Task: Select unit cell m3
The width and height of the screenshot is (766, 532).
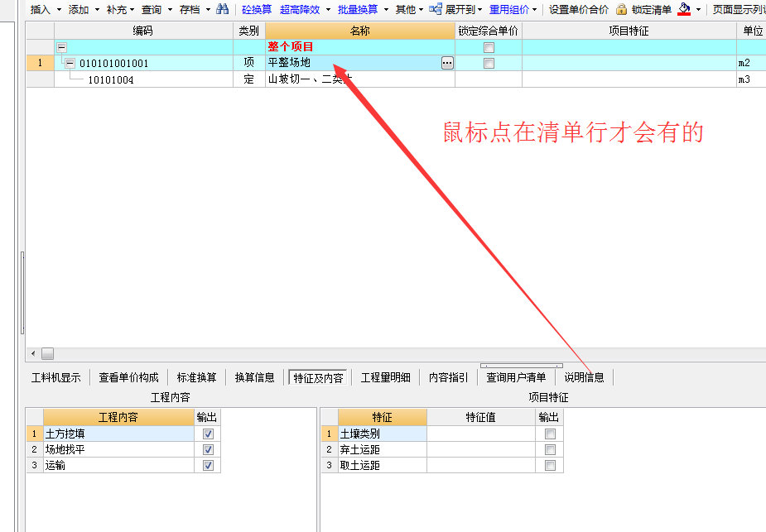Action: click(x=751, y=79)
